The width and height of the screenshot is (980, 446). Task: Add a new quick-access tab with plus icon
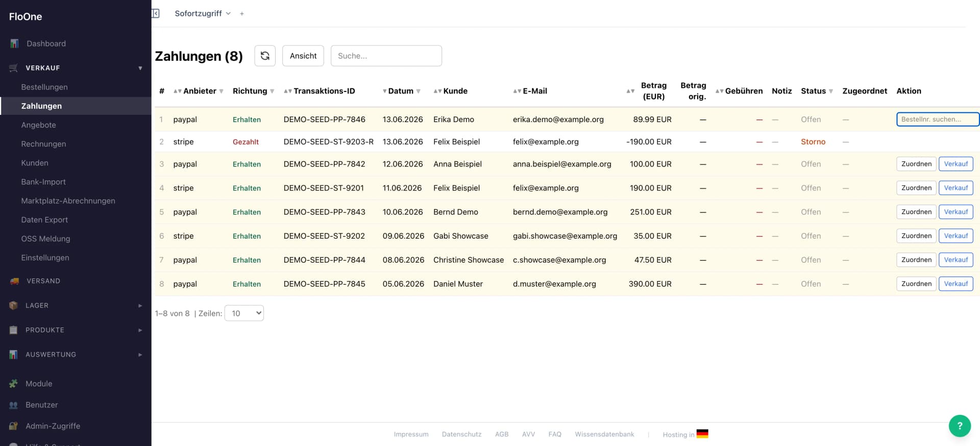click(x=242, y=14)
